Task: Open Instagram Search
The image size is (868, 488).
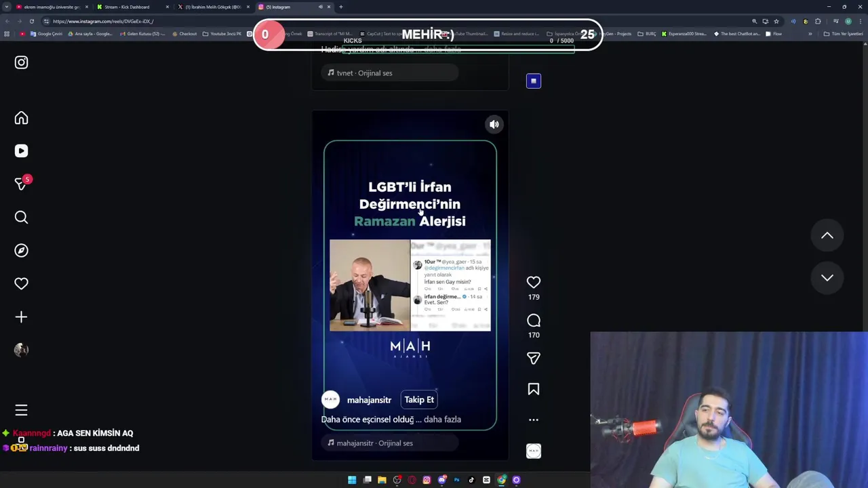Action: point(21,217)
